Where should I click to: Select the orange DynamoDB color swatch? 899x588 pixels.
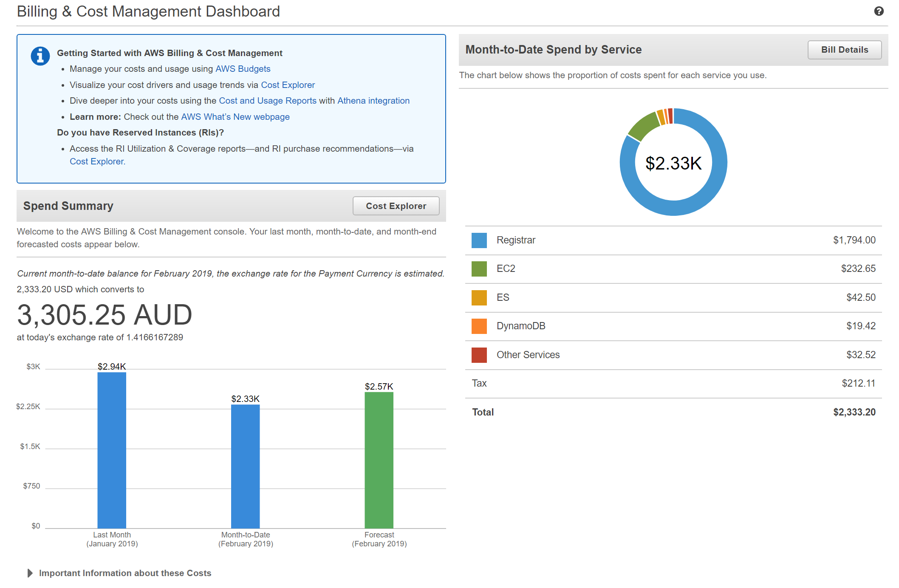coord(479,326)
